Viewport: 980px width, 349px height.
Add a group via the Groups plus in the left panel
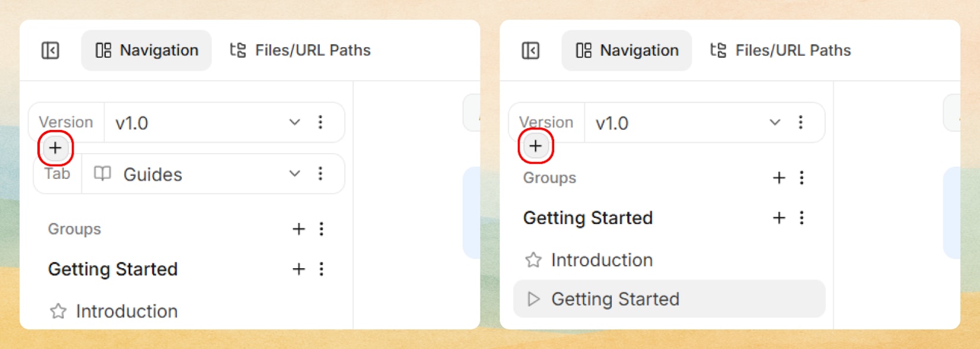click(x=299, y=229)
